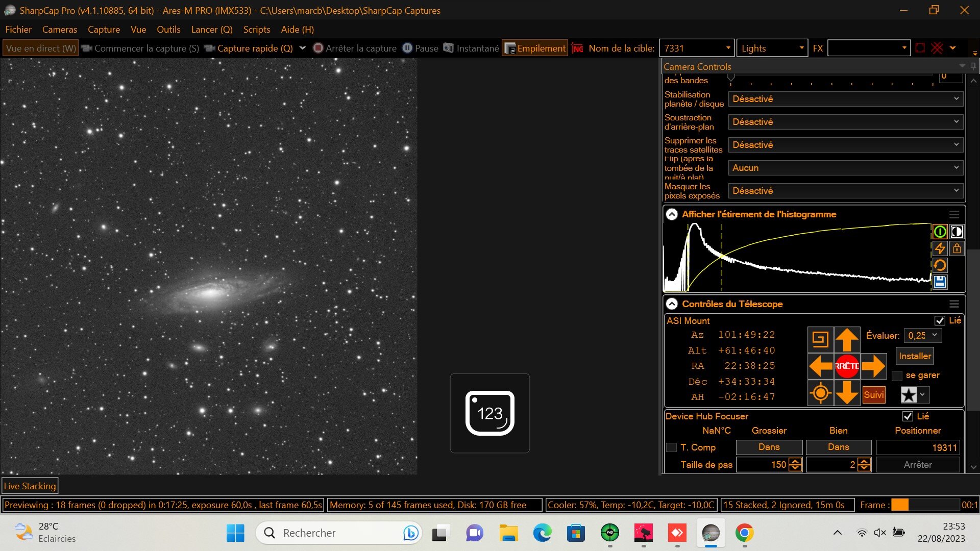The height and width of the screenshot is (551, 980).
Task: Open Windows Start menu
Action: [235, 533]
